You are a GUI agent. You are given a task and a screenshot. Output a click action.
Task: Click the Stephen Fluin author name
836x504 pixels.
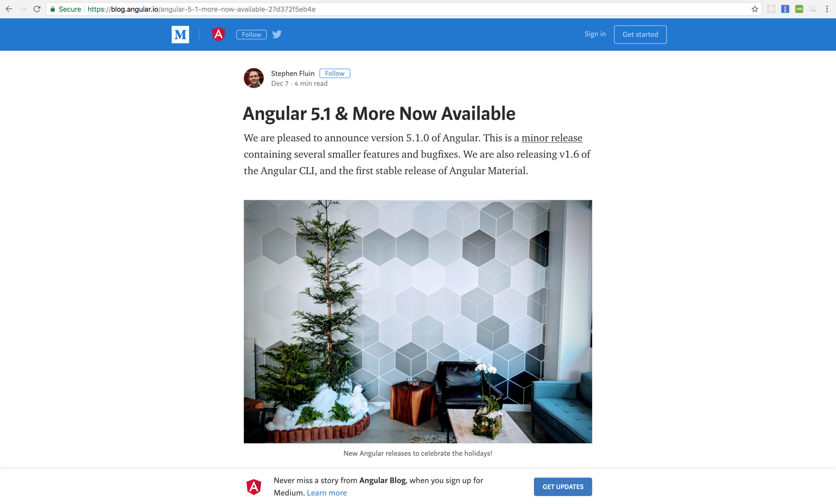coord(293,73)
